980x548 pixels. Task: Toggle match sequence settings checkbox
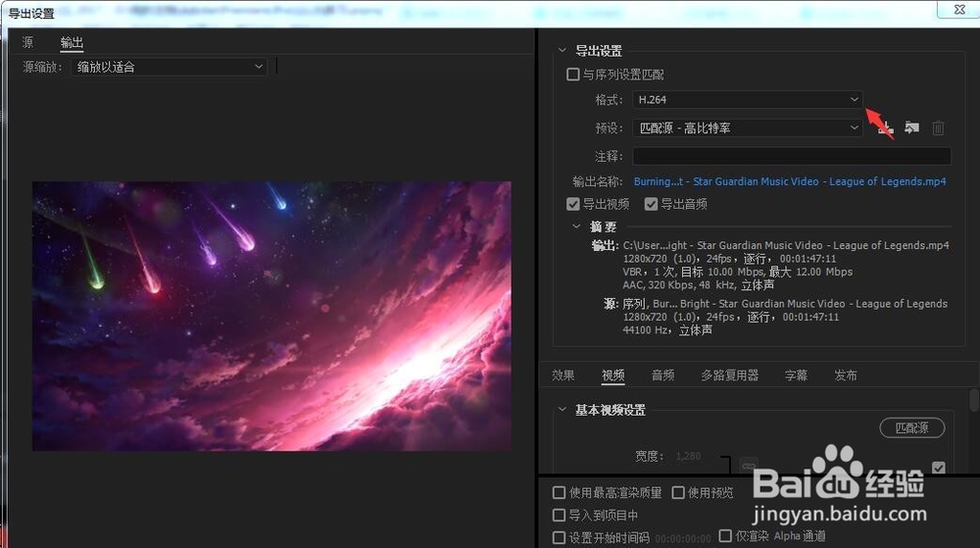(x=572, y=75)
